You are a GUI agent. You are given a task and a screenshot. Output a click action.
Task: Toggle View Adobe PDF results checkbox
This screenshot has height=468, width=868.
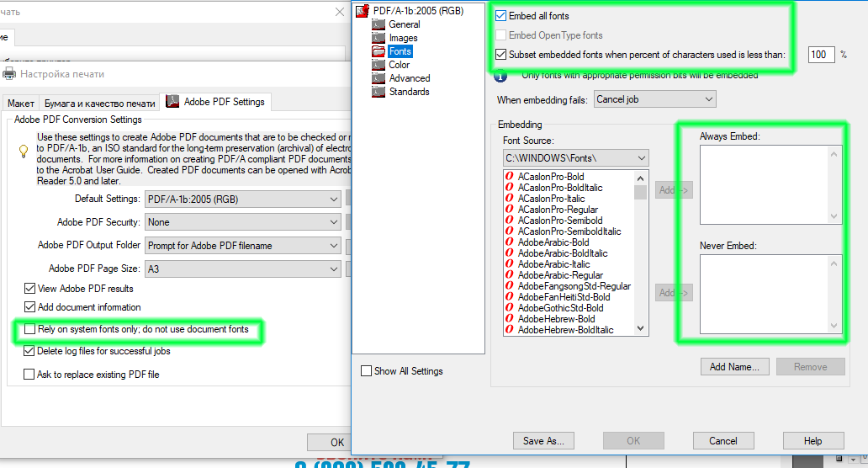30,289
